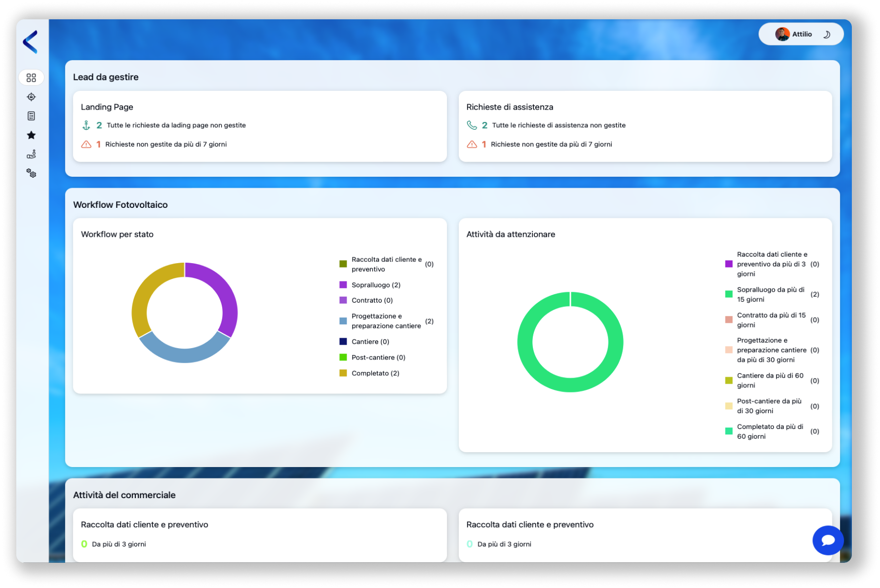The image size is (880, 588).
Task: Open the blue chat bubble widget
Action: (828, 540)
